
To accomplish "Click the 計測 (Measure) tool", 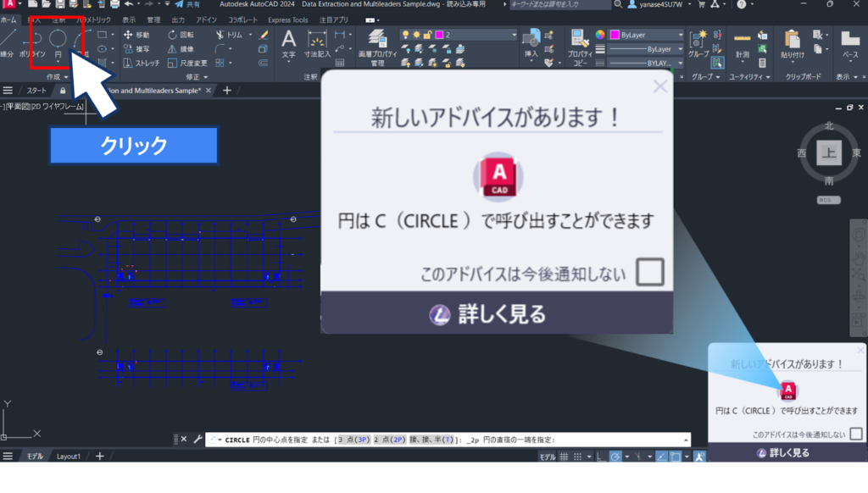I will [x=742, y=44].
